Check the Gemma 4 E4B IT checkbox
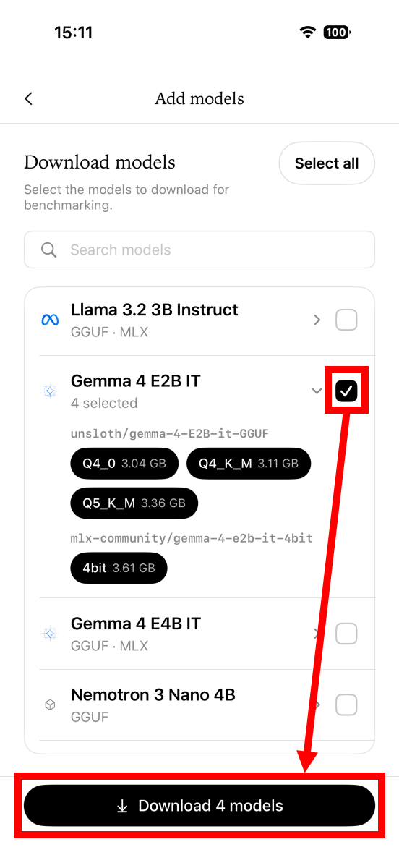The width and height of the screenshot is (399, 868). tap(347, 634)
